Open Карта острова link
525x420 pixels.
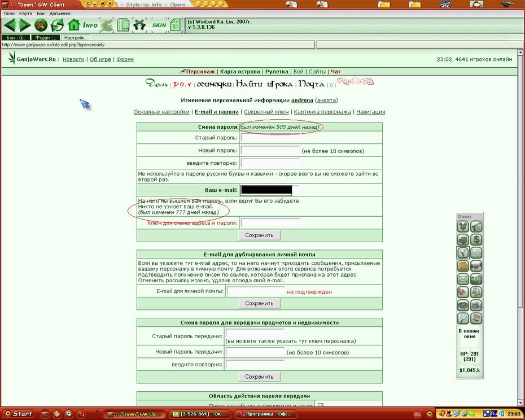pyautogui.click(x=240, y=72)
